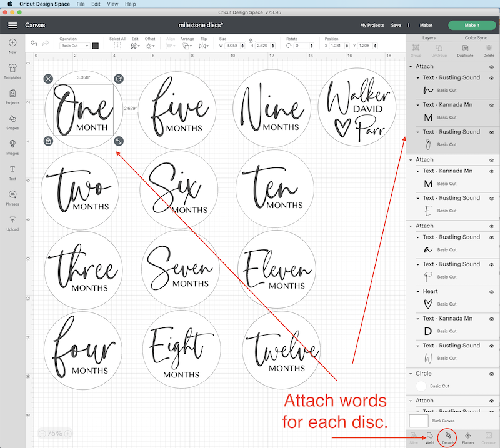The height and width of the screenshot is (448, 500).
Task: Zoom out using the minus button
Action: [x=42, y=434]
